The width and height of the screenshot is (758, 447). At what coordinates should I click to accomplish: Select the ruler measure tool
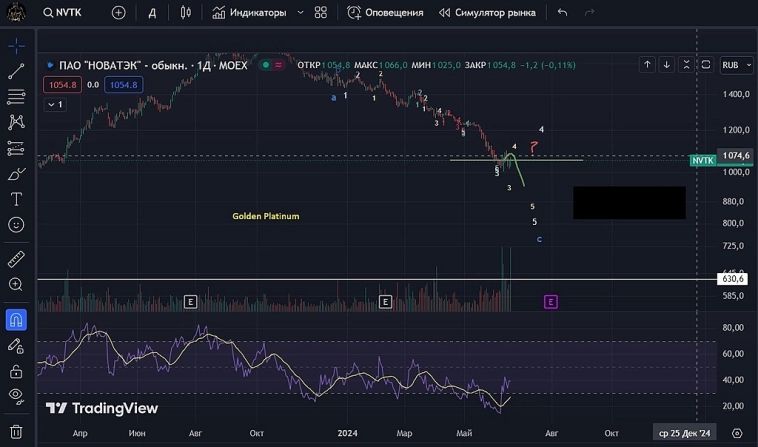(x=16, y=259)
